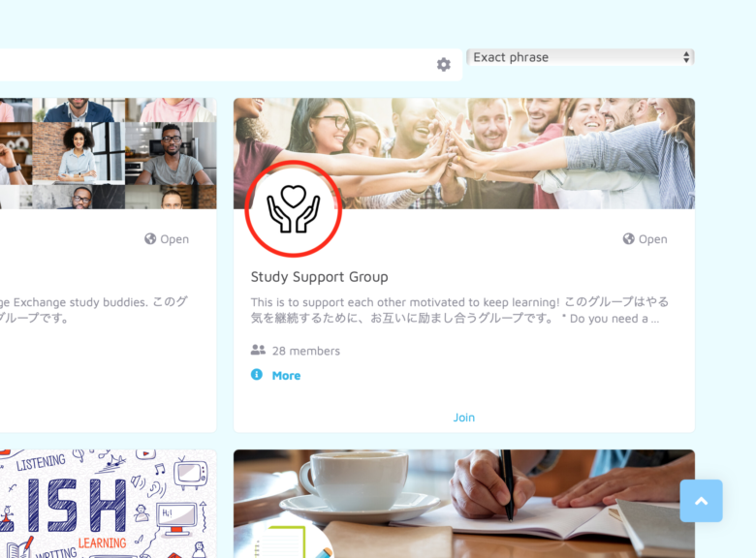Open search settings gear icon
Image resolution: width=756 pixels, height=558 pixels.
444,65
